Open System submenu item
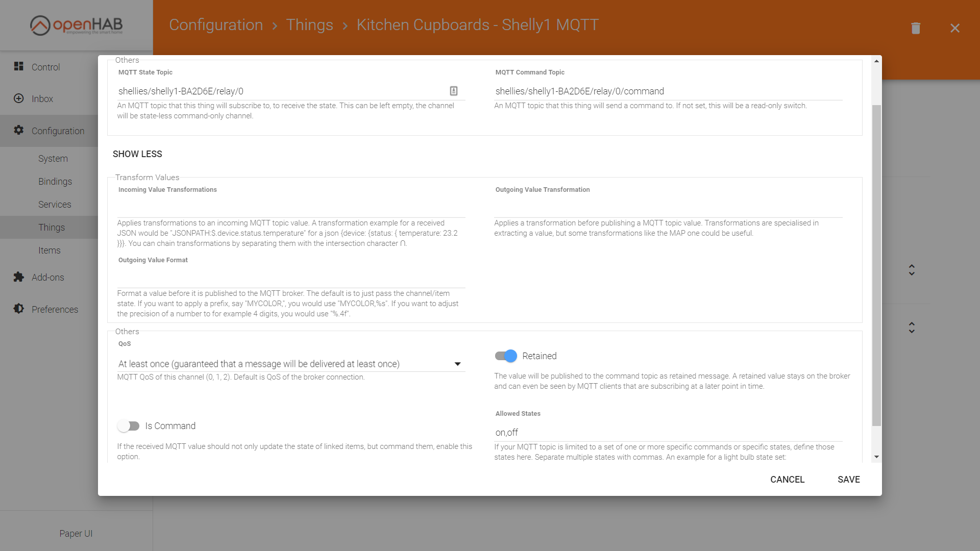Screen dimensions: 980x551 53,159
